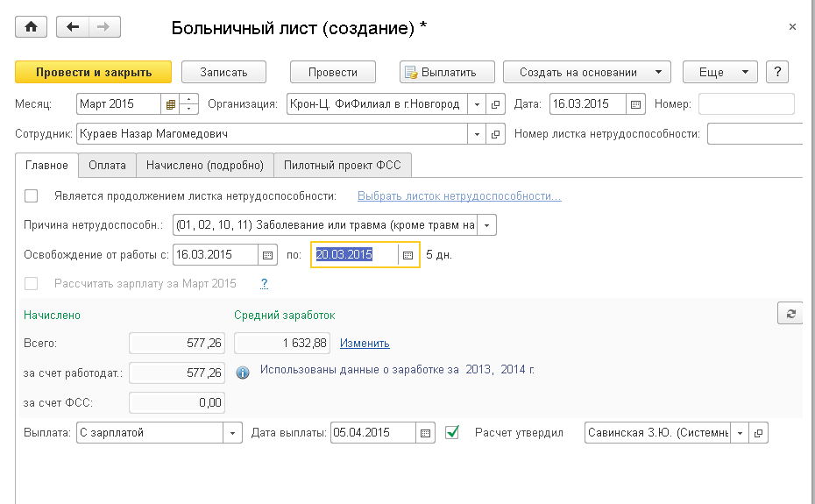The width and height of the screenshot is (815, 504).
Task: Open calendar for release start date
Action: [268, 255]
